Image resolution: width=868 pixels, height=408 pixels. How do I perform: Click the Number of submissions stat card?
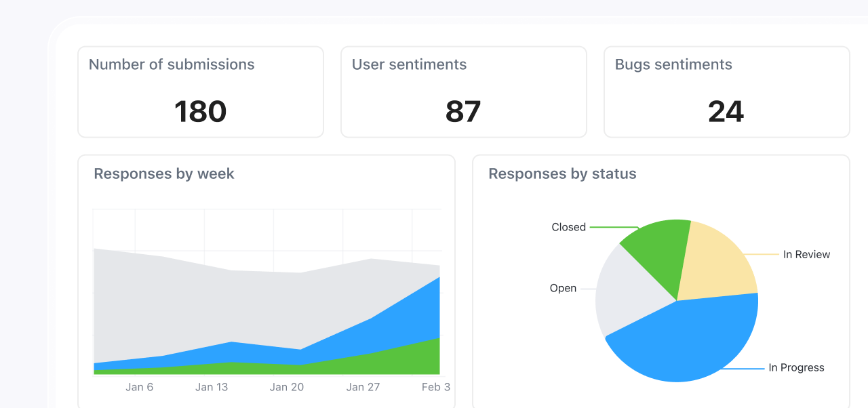200,91
